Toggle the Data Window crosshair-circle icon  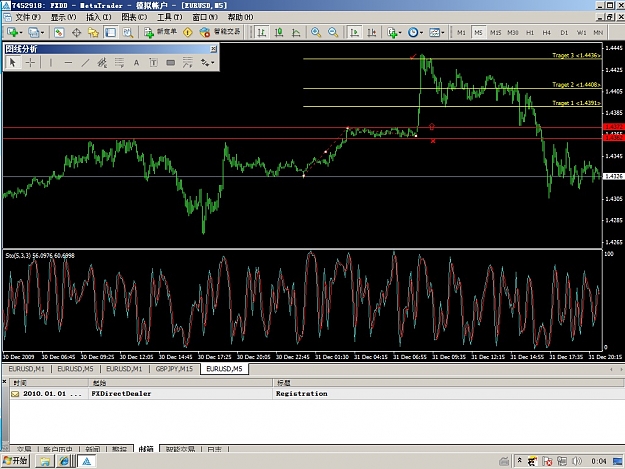pyautogui.click(x=76, y=33)
